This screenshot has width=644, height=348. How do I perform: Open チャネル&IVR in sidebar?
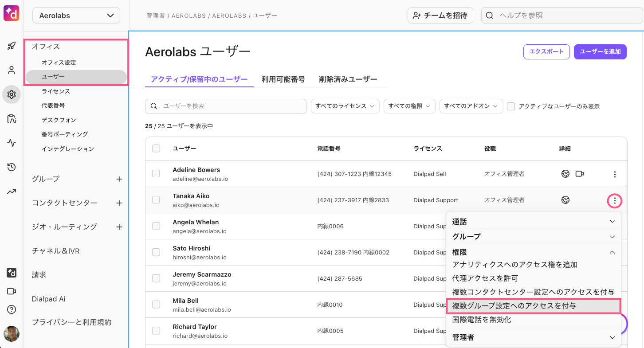tap(56, 251)
